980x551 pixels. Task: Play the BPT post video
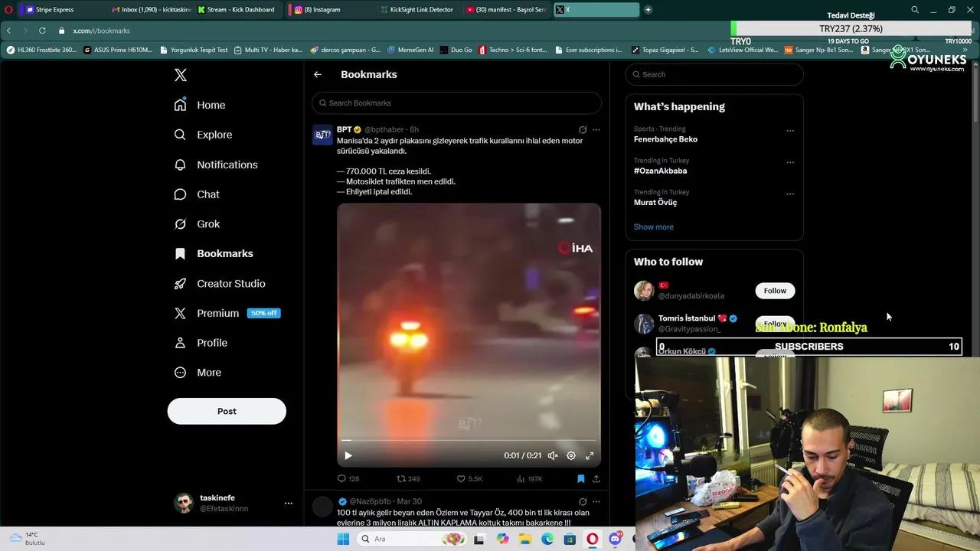point(348,455)
